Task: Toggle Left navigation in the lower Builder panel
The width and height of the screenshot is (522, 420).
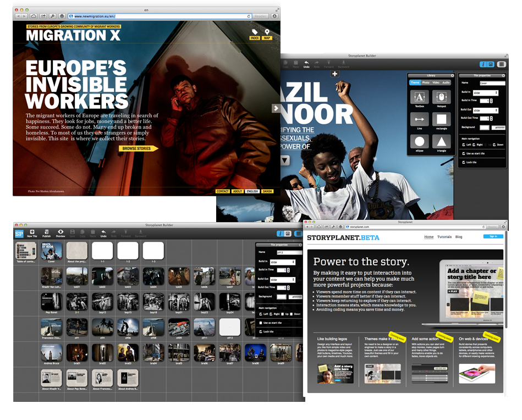Action: point(261,314)
